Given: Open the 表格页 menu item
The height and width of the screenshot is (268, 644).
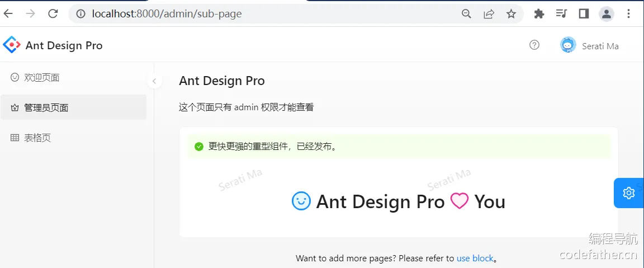Looking at the screenshot, I should pos(74,138).
